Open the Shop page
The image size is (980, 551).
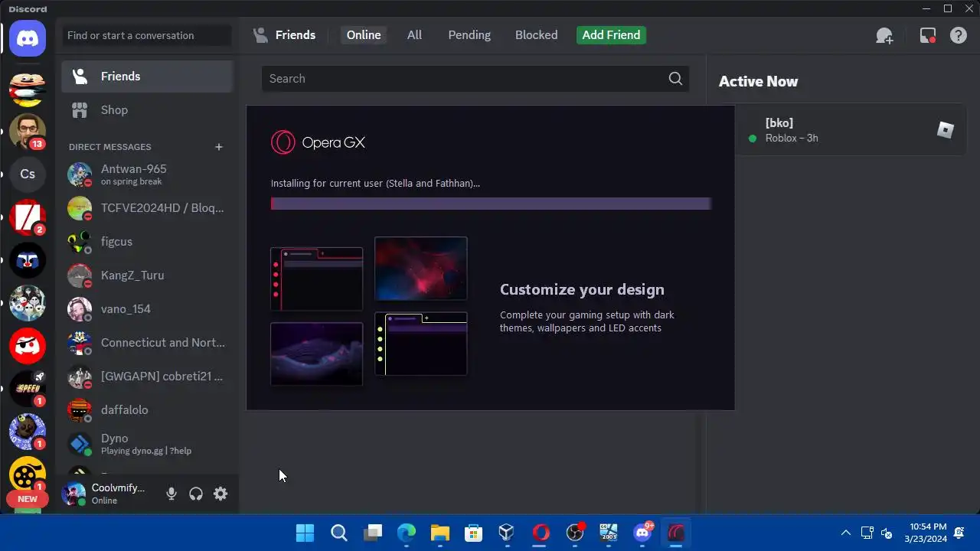147,110
